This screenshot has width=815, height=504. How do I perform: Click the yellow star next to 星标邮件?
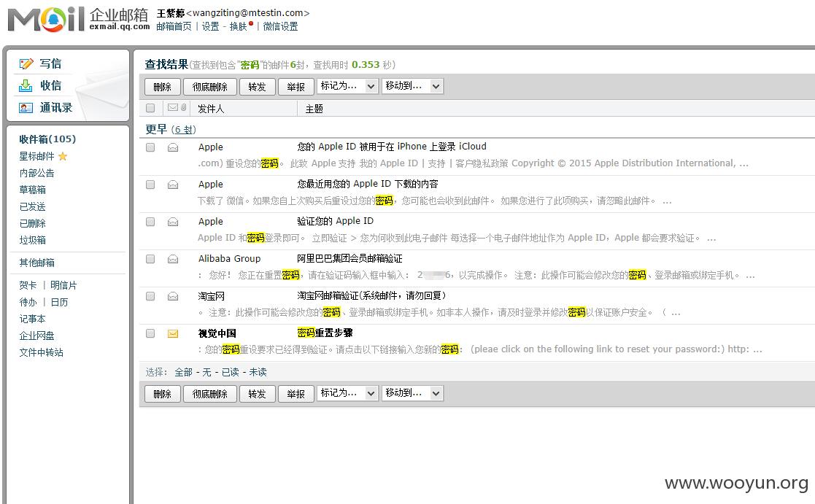63,156
